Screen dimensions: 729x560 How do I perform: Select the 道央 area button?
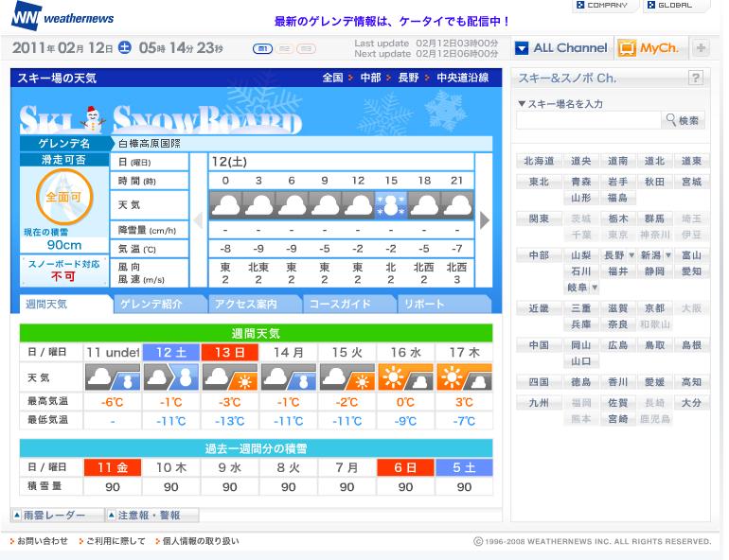coord(580,161)
